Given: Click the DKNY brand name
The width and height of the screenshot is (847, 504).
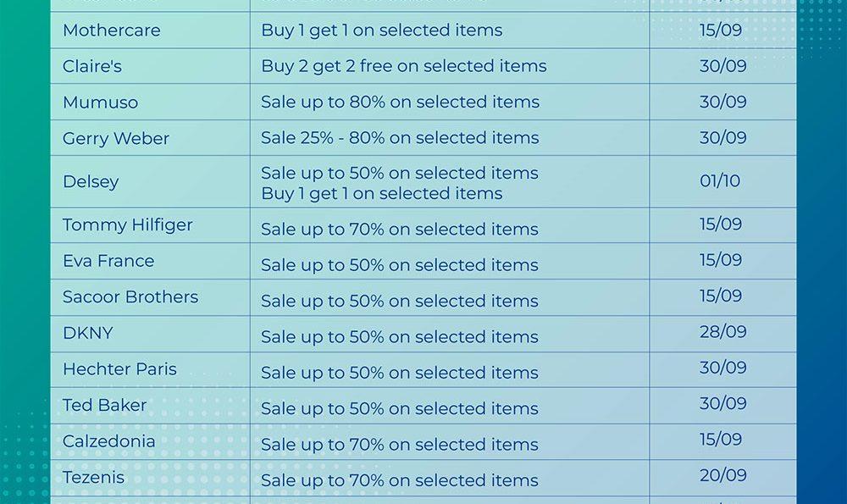Looking at the screenshot, I should point(87,333).
